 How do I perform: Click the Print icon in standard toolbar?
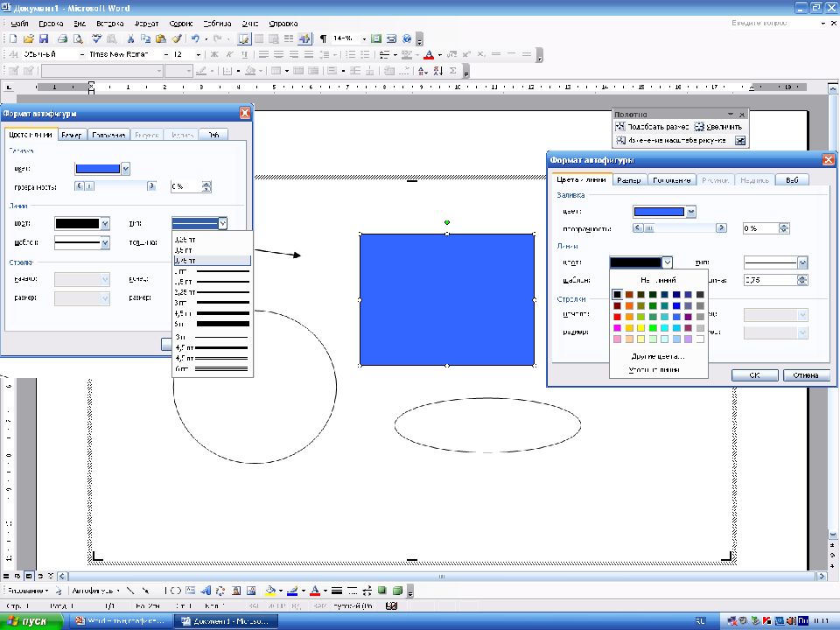[63, 38]
